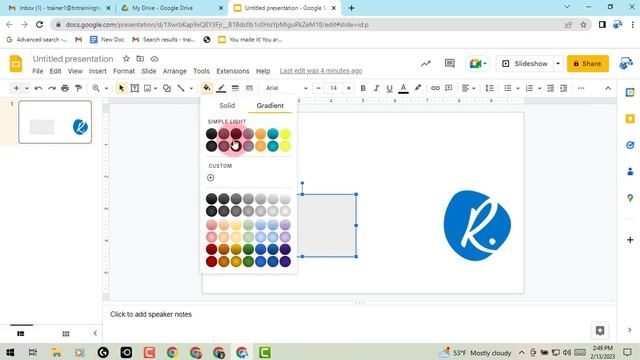This screenshot has width=640, height=360.
Task: Open File Explorer from the taskbar
Action: pyautogui.click(x=56, y=352)
